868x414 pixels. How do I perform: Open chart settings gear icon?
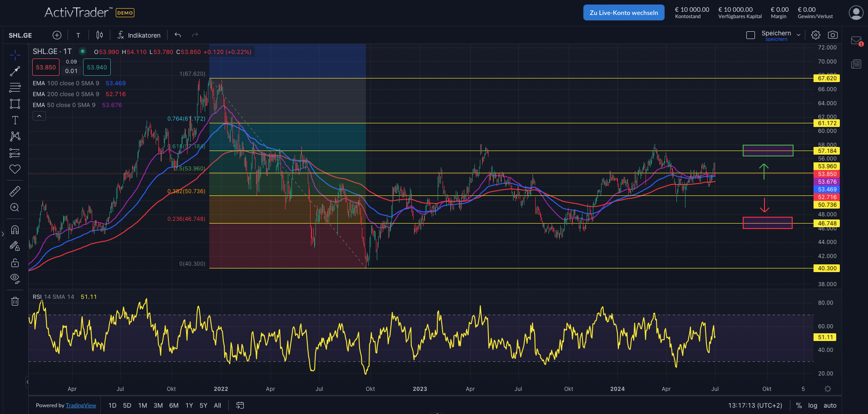(x=816, y=35)
